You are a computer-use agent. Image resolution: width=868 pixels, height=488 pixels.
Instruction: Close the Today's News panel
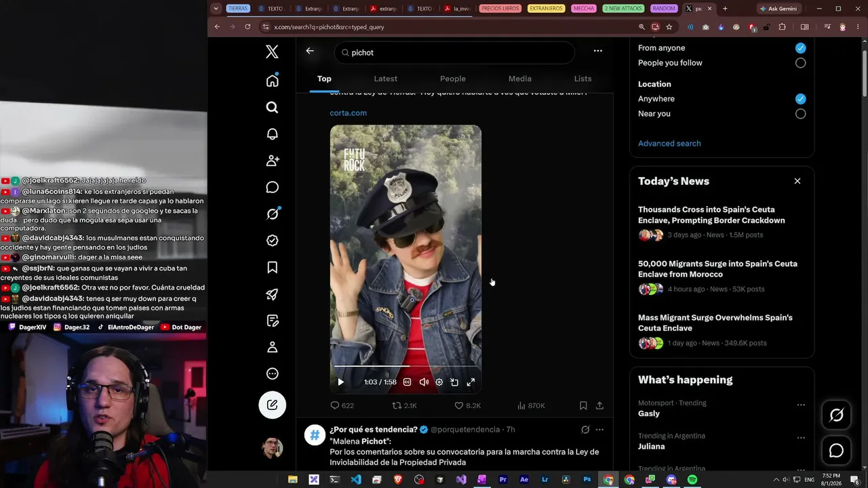point(797,181)
